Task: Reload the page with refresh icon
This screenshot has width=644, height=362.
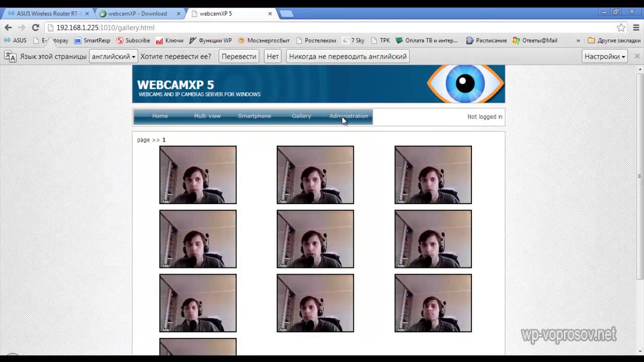Action: [35, 28]
